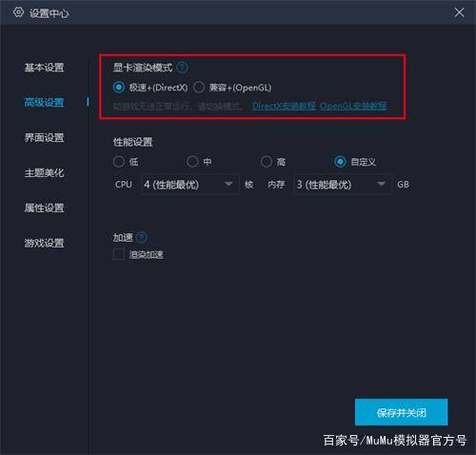The width and height of the screenshot is (476, 455).
Task: Open the DirectX安装教程 link
Action: pyautogui.click(x=284, y=106)
